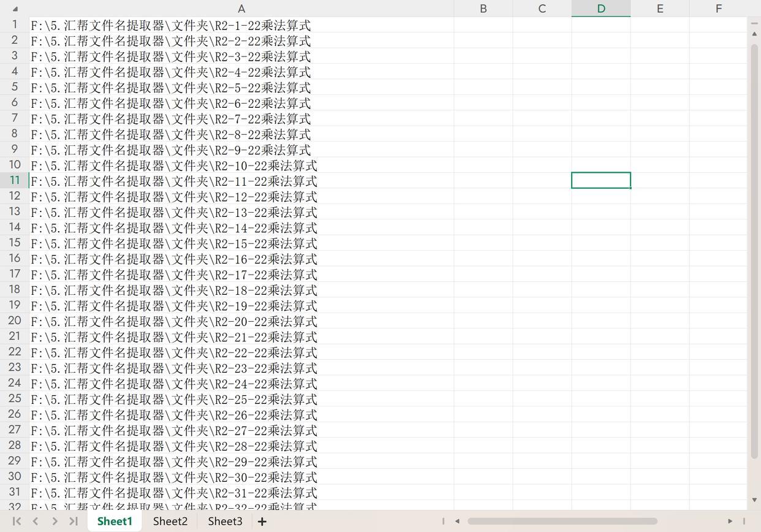Viewport: 761px width, 532px height.
Task: Select cell with R2-17-22乘法算式 path
Action: [x=241, y=274]
